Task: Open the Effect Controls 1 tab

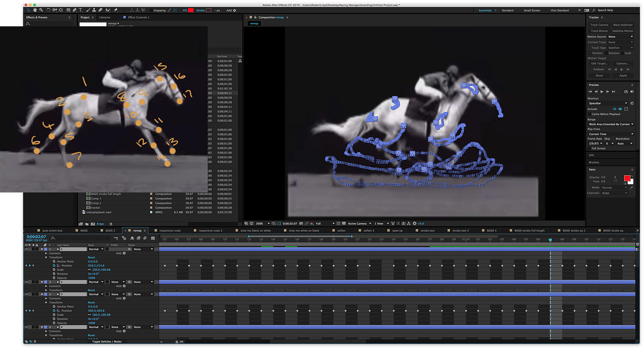Action: (139, 17)
